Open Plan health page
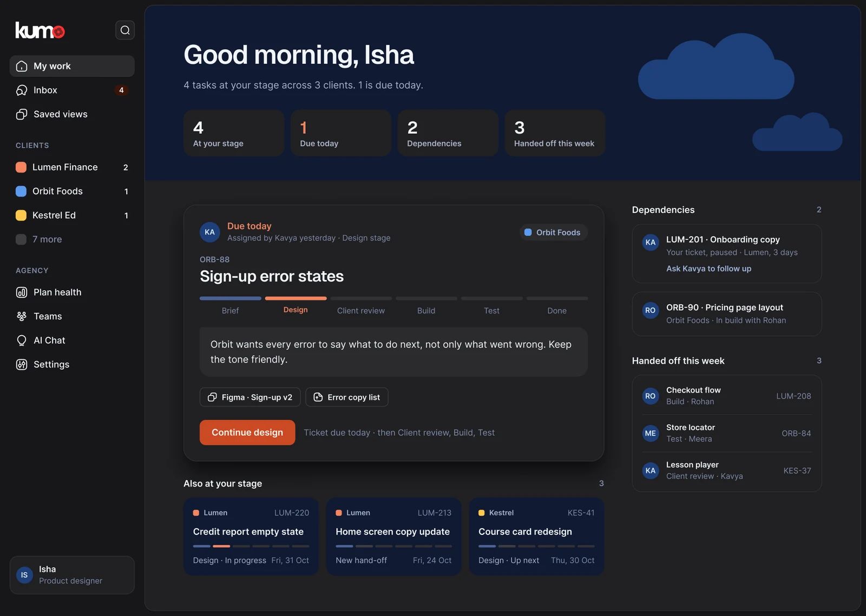The width and height of the screenshot is (866, 616). 72,292
